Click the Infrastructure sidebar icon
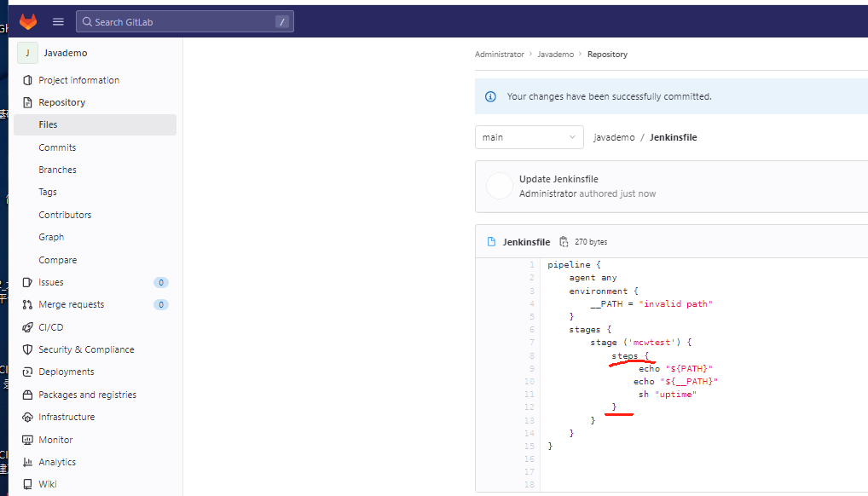 (x=27, y=417)
